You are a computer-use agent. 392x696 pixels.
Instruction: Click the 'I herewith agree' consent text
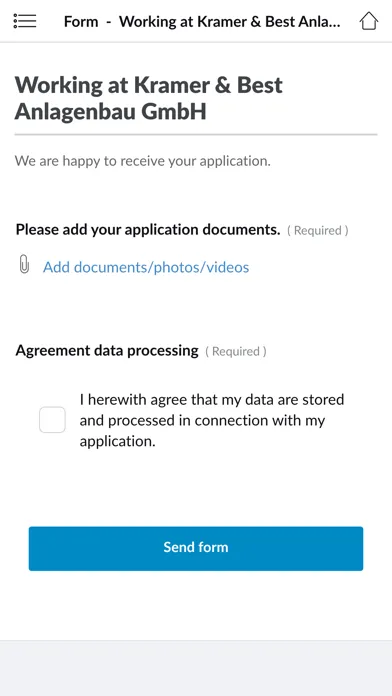(x=212, y=420)
